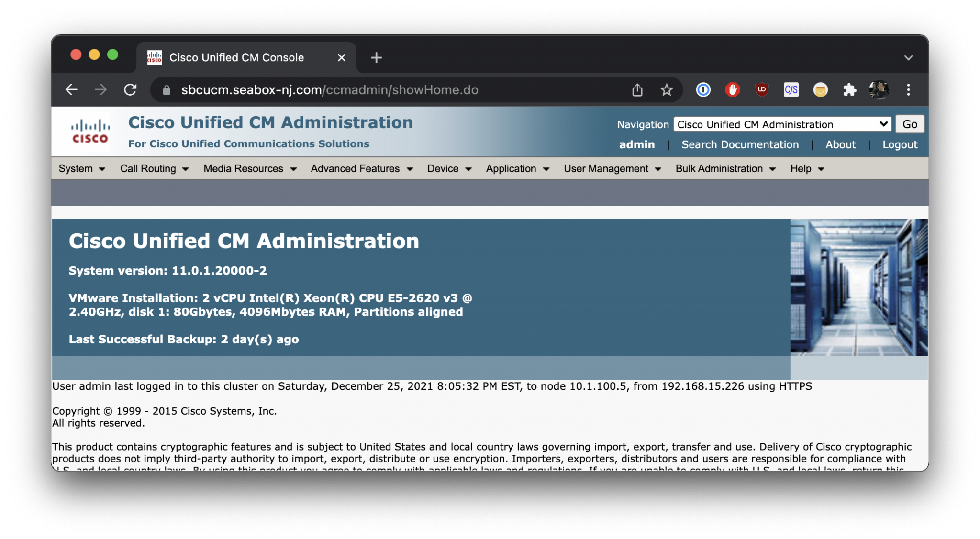980x539 pixels.
Task: Select Cisco Unified CM Administration navigation dropdown
Action: [781, 124]
